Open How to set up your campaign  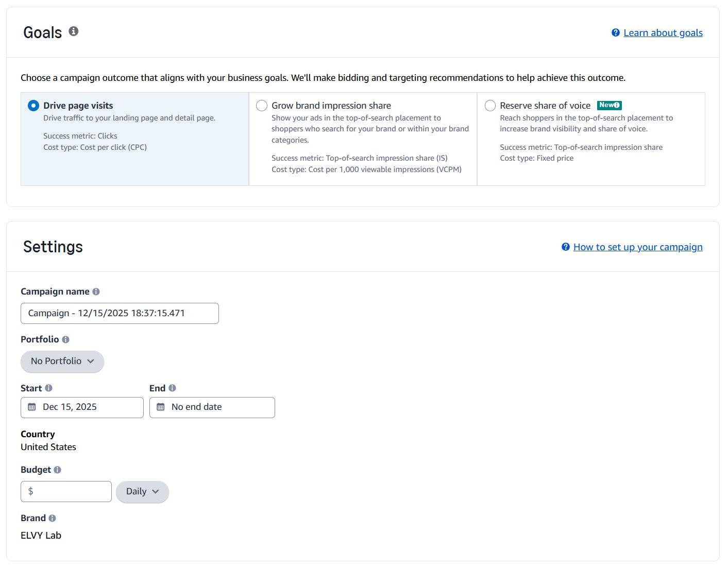637,247
